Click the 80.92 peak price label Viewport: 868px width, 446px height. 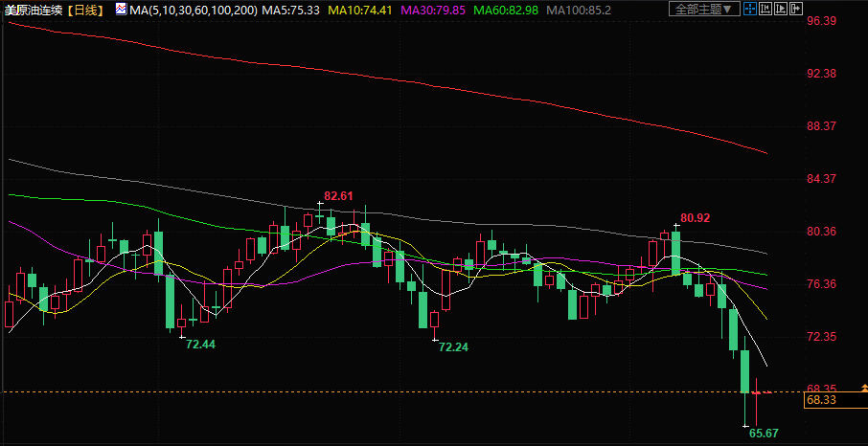(x=695, y=217)
